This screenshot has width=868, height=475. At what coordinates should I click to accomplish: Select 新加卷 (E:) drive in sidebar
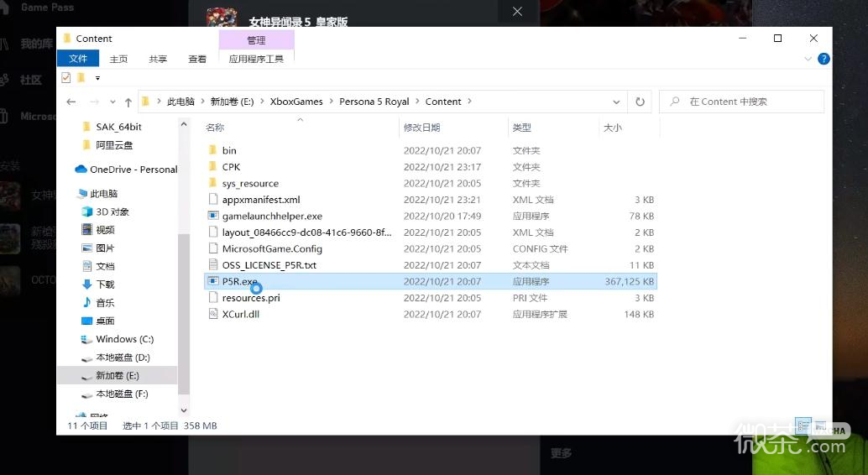[x=118, y=375]
